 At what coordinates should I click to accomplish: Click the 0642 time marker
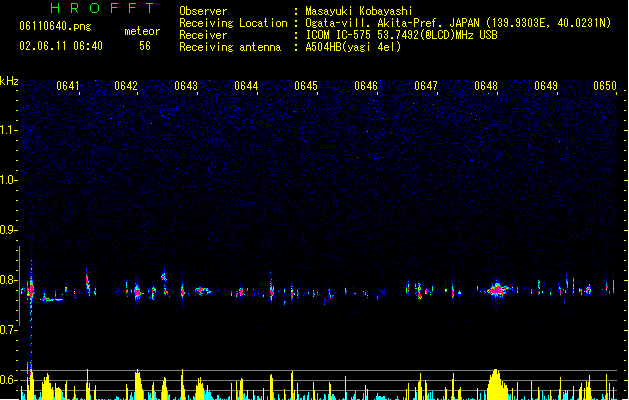click(x=126, y=86)
